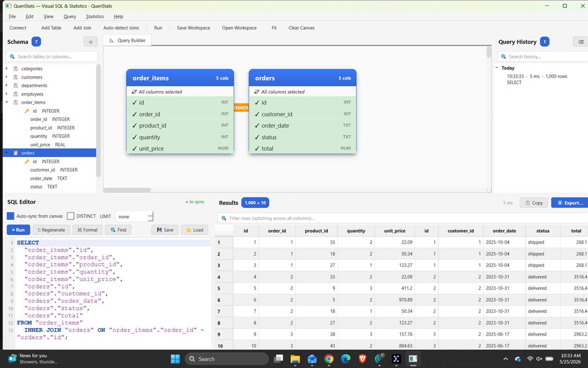This screenshot has width=588, height=368.
Task: Expand the departments table node
Action: pos(7,86)
